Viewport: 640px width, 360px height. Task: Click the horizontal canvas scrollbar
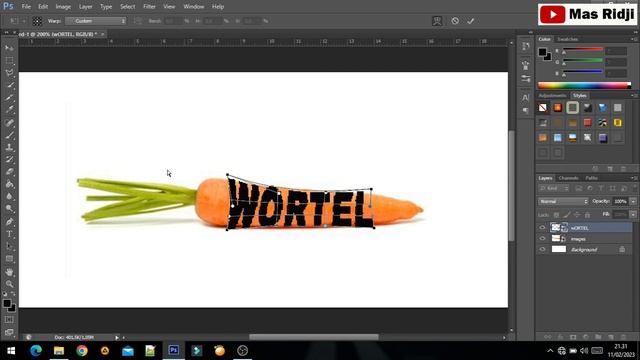[x=313, y=337]
